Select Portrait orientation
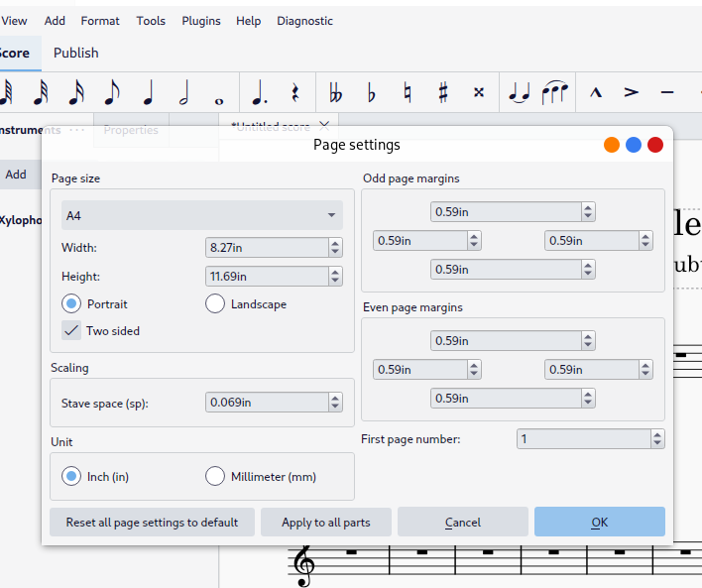Viewport: 702px width, 588px height. coord(71,303)
